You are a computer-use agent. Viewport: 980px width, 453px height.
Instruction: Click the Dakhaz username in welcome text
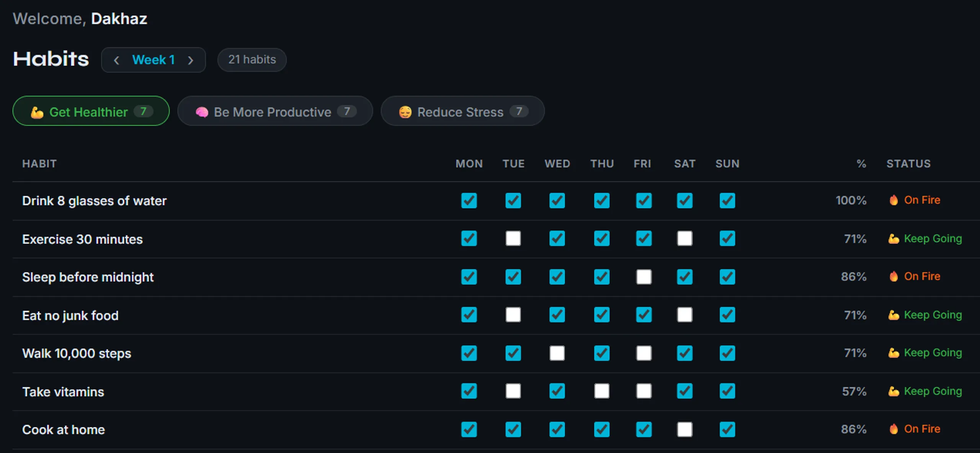coord(119,19)
